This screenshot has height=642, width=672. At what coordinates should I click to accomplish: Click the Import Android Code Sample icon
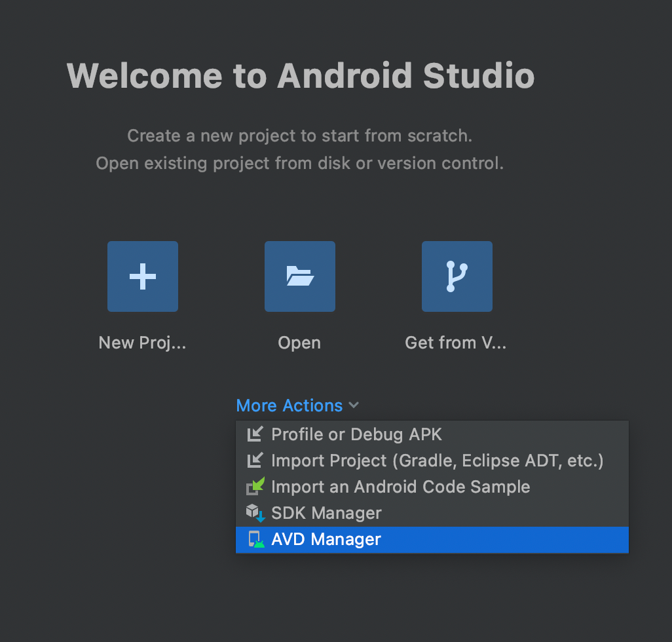click(255, 487)
